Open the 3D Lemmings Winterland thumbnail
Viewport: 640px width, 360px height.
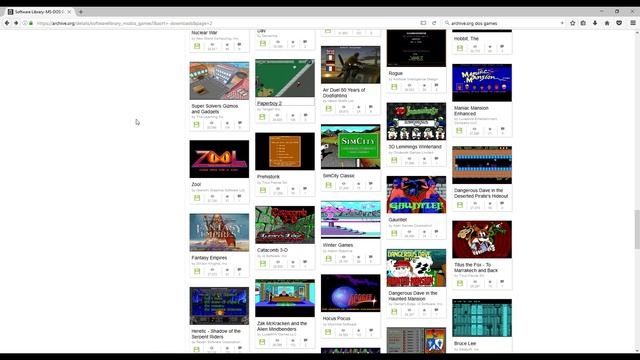pyautogui.click(x=416, y=122)
